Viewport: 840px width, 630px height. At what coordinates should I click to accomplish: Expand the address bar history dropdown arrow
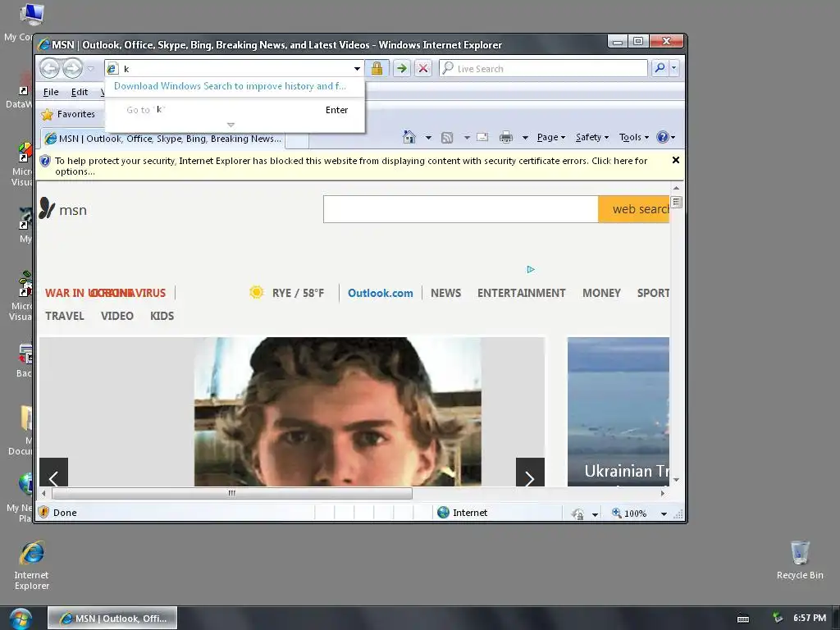coord(357,69)
